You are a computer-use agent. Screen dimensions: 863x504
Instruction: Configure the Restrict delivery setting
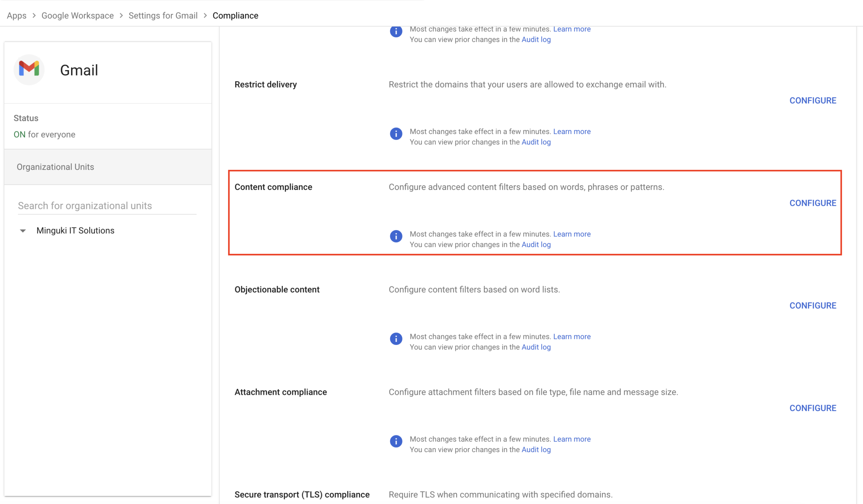tap(813, 101)
